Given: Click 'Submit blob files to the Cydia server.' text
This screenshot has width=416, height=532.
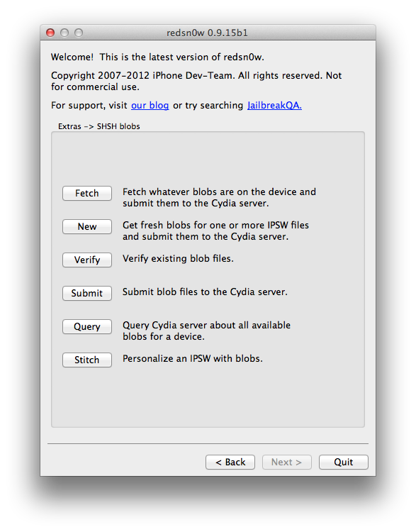Looking at the screenshot, I should (205, 292).
